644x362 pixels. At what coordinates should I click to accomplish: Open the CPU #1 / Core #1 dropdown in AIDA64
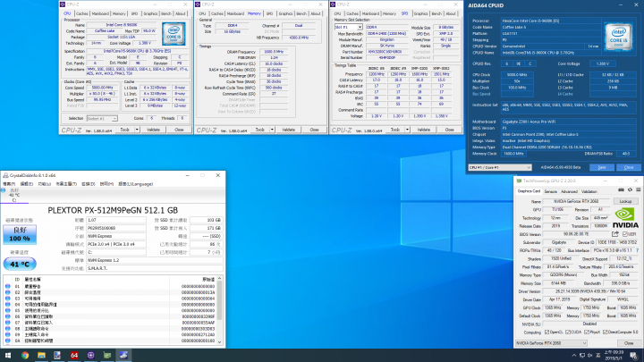pyautogui.click(x=500, y=167)
